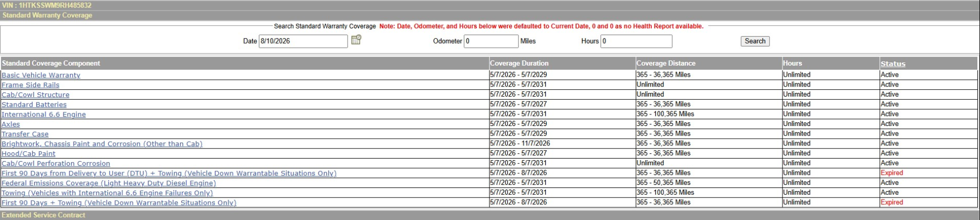This screenshot has width=980, height=220.
Task: Open the calendar date picker icon
Action: pos(356,40)
